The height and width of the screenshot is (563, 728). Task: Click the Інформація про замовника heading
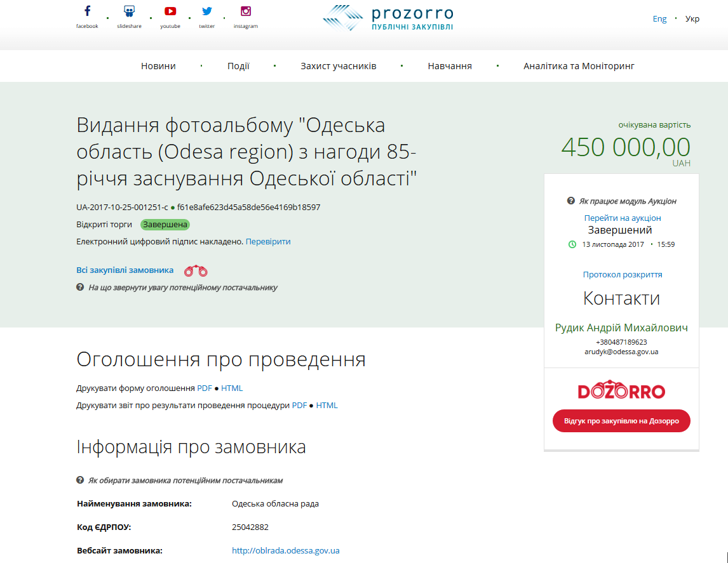[x=191, y=447]
